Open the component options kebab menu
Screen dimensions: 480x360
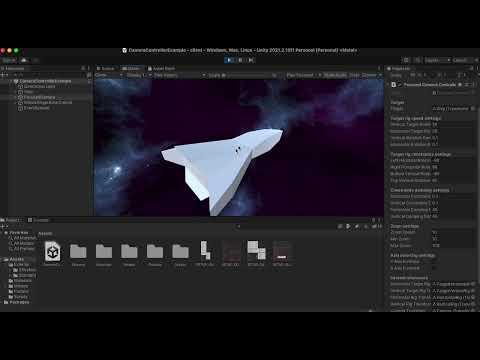(x=473, y=85)
